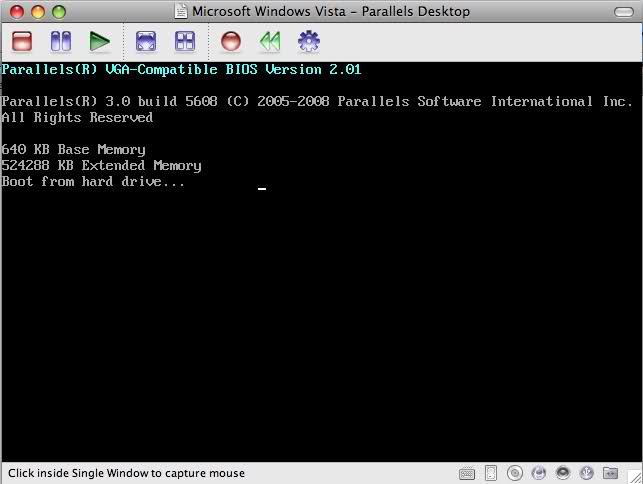Click the toolbar toggle pill in title bar
Image resolution: width=643 pixels, height=484 pixels.
pos(624,12)
